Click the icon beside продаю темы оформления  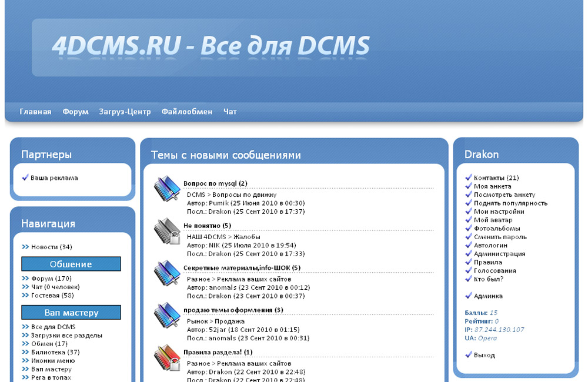167,316
